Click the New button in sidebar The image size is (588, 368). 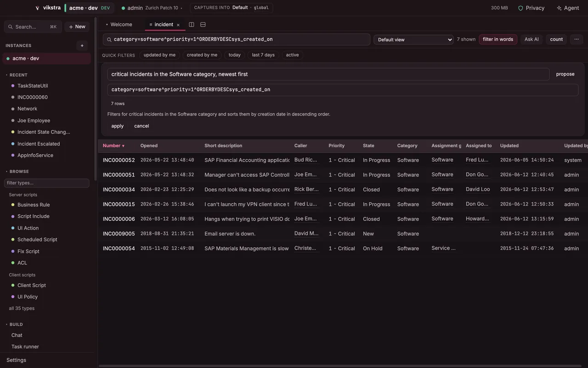tap(77, 27)
